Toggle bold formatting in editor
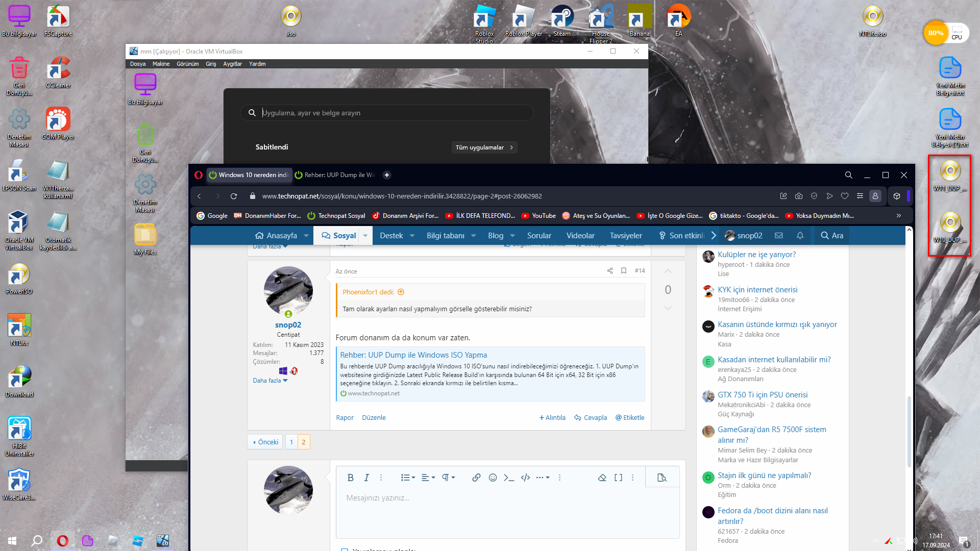Viewport: 980px width, 551px height. (x=350, y=478)
